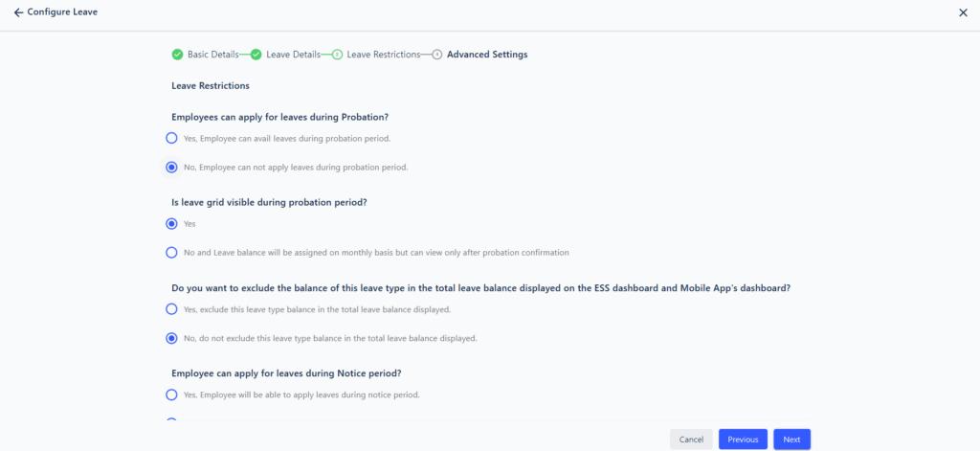Select Yes, exclude this leave type balance
The image size is (980, 451).
click(172, 309)
